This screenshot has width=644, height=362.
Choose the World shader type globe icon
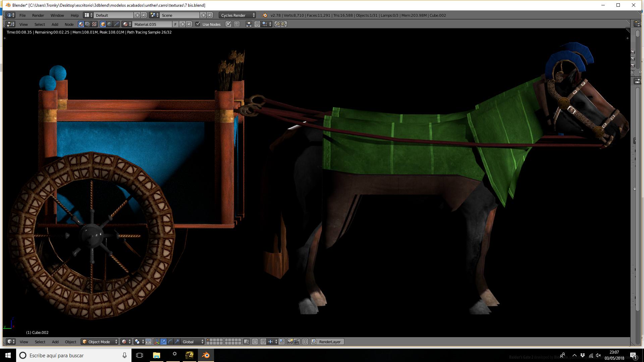coord(110,24)
